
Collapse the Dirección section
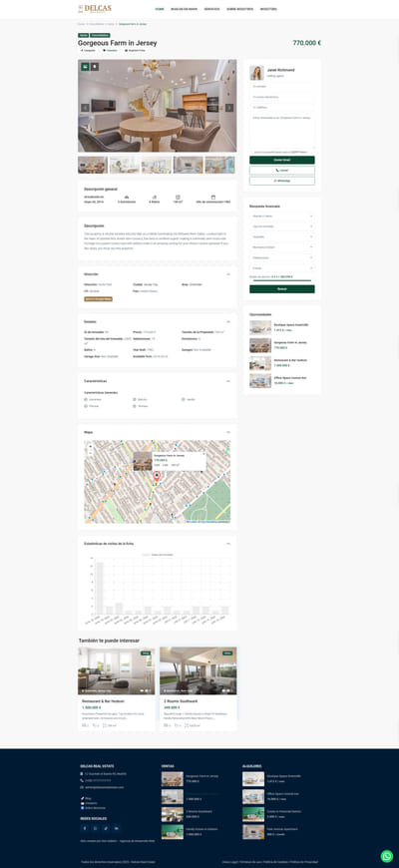pos(228,274)
